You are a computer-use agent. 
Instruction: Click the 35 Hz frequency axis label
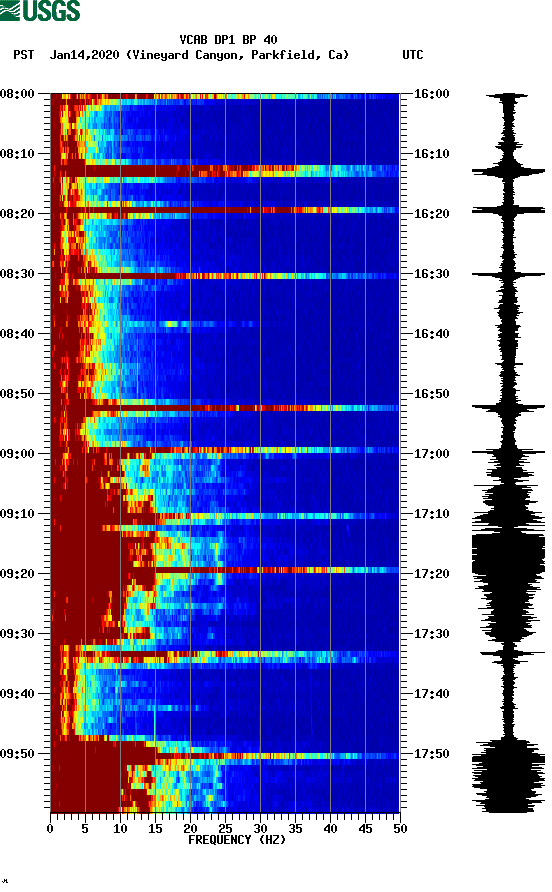pyautogui.click(x=295, y=829)
